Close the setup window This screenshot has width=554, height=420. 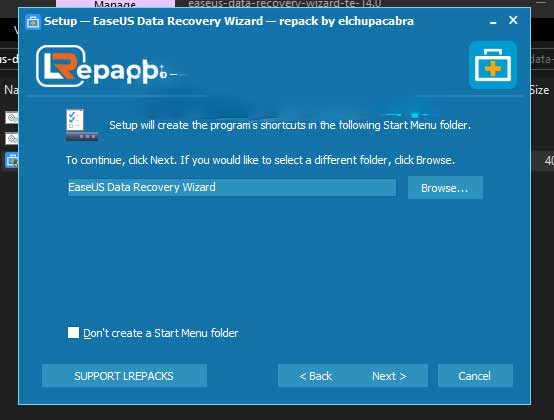[513, 20]
